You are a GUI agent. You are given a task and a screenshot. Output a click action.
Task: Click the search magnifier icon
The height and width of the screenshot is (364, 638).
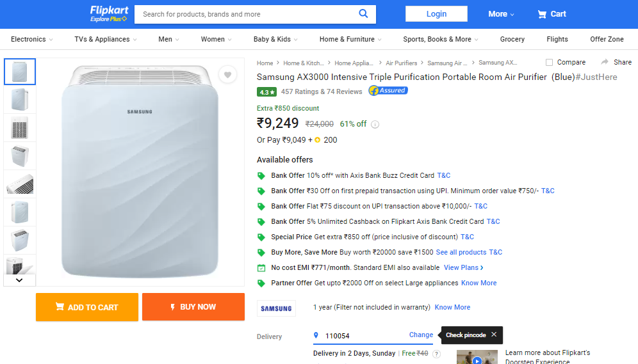363,14
